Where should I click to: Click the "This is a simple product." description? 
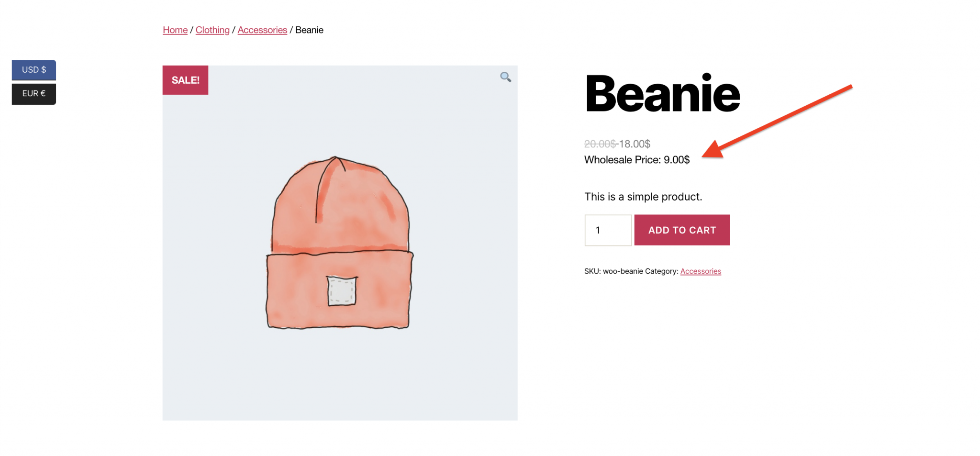pos(643,197)
